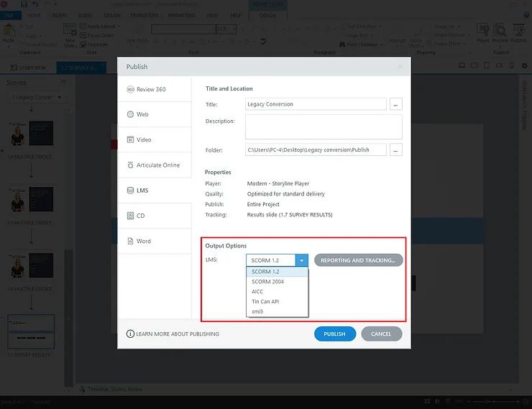
Task: Click inside the Description box
Action: 324,127
